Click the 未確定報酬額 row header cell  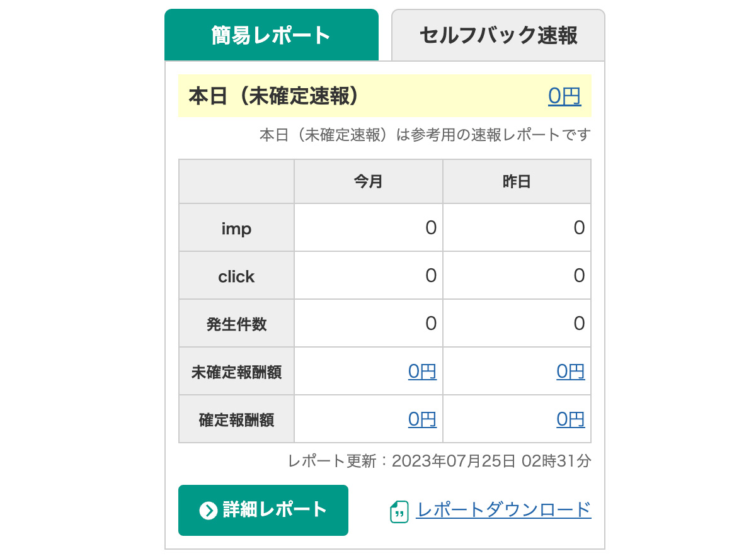tap(236, 372)
